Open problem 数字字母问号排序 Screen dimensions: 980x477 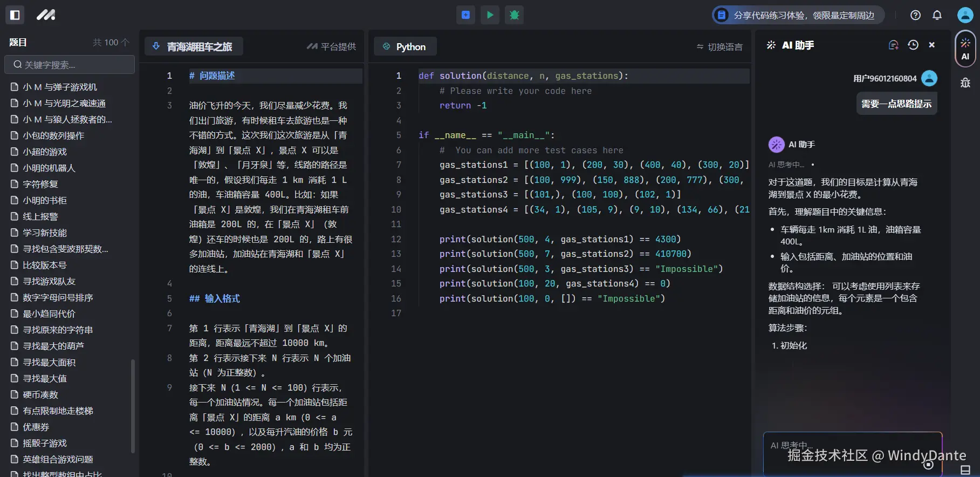pyautogui.click(x=57, y=297)
